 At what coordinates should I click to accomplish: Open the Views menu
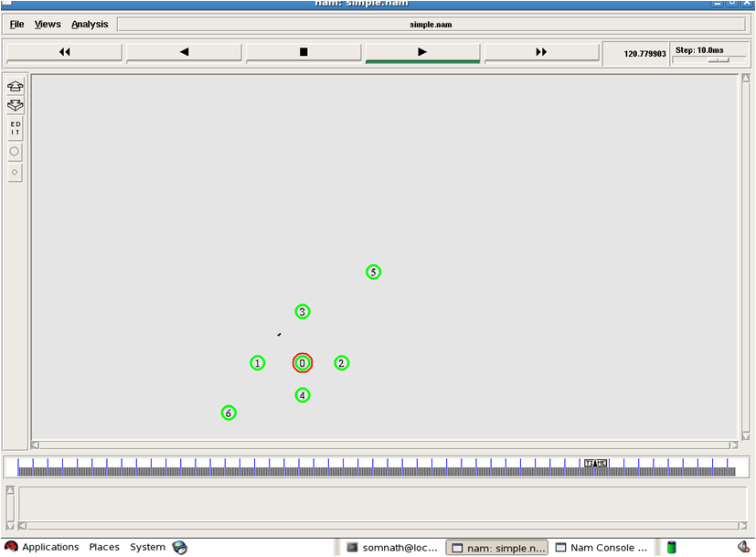coord(48,25)
